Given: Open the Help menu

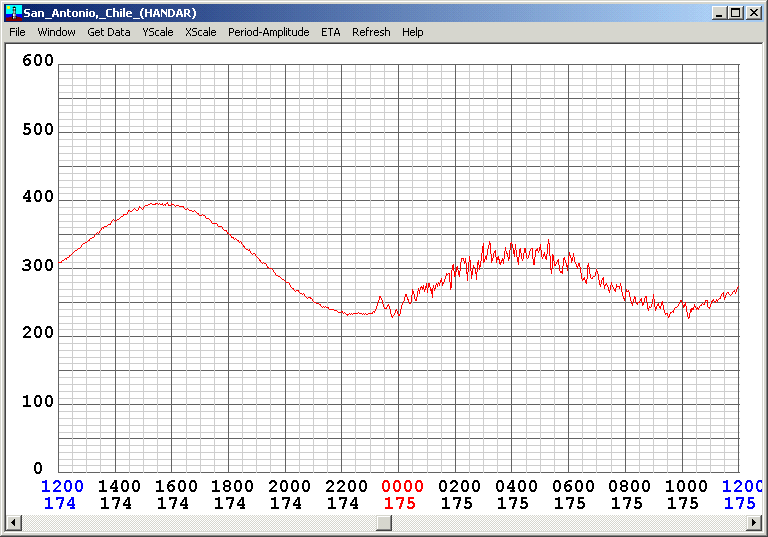Looking at the screenshot, I should (x=412, y=32).
